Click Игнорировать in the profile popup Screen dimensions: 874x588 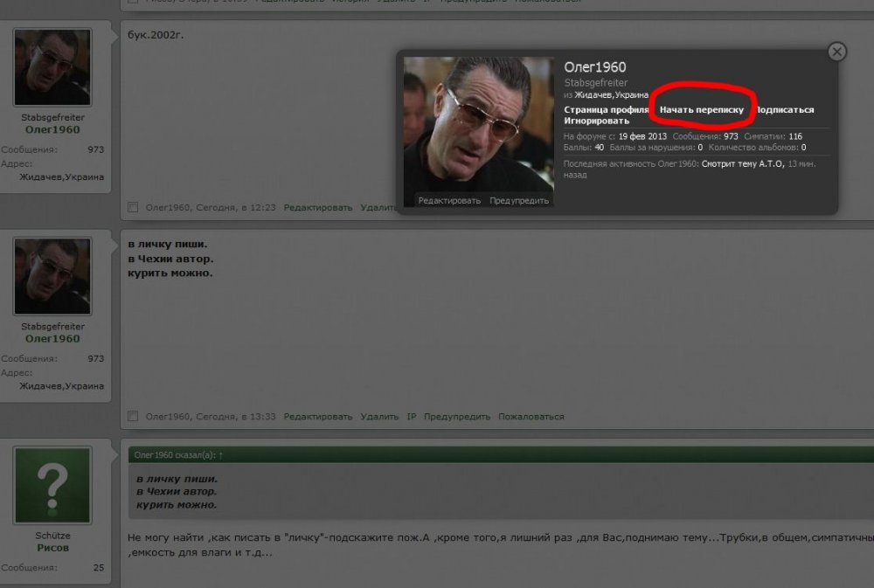pos(596,121)
